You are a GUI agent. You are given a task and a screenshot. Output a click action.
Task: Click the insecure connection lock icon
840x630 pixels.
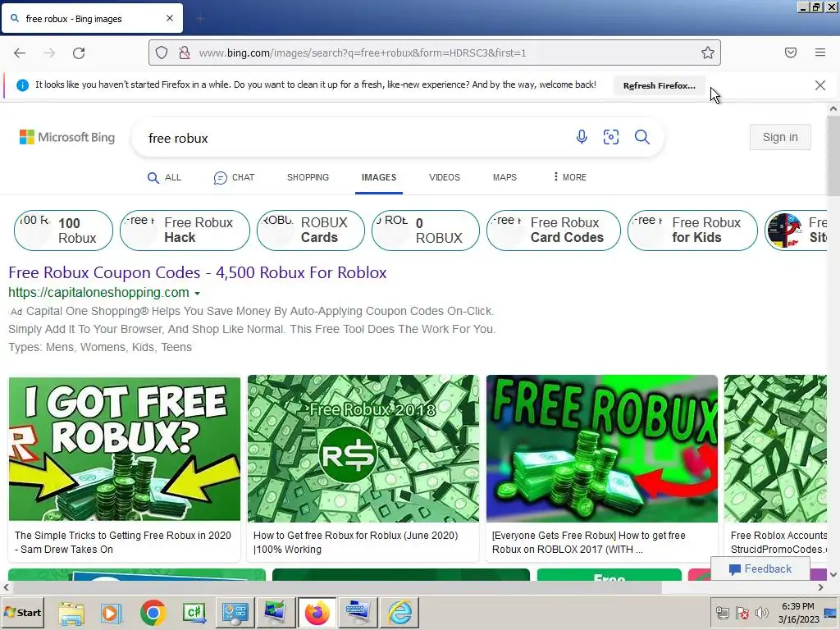[x=185, y=52]
